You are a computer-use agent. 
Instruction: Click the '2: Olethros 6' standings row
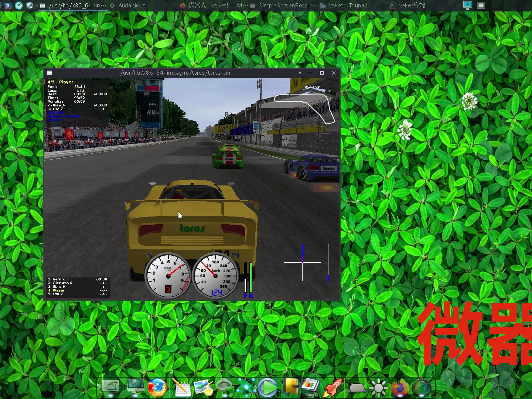[77, 283]
